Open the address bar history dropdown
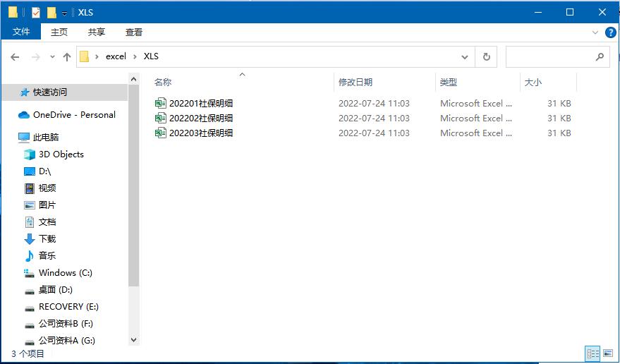This screenshot has width=620, height=364. click(x=465, y=57)
